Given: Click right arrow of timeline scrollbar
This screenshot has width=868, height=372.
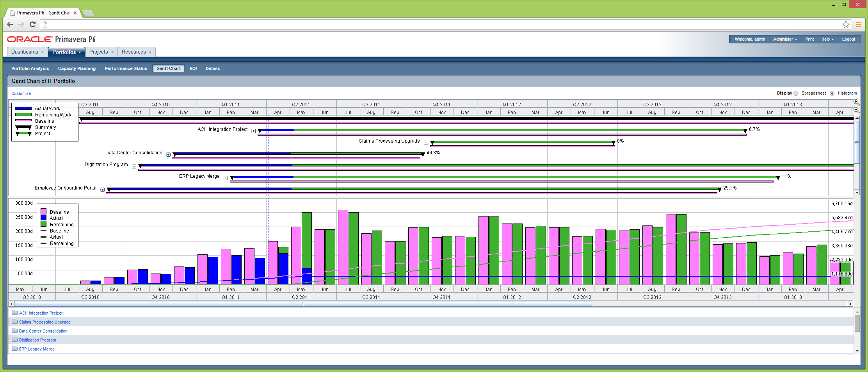Looking at the screenshot, I should [x=850, y=304].
